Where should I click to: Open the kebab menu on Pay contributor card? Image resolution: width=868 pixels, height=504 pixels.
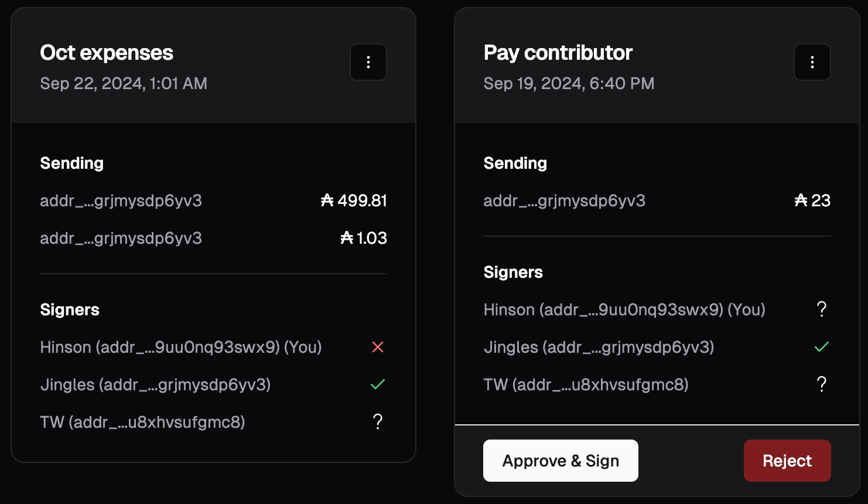812,62
